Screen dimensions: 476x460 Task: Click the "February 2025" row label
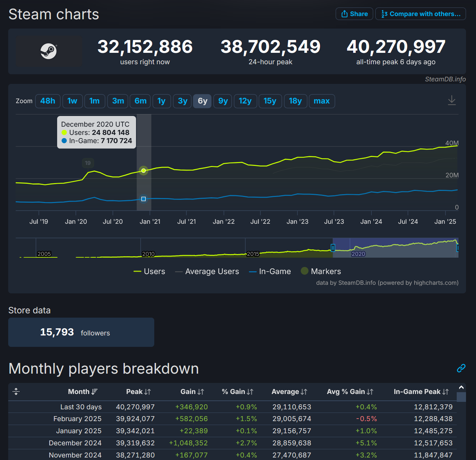click(x=77, y=419)
